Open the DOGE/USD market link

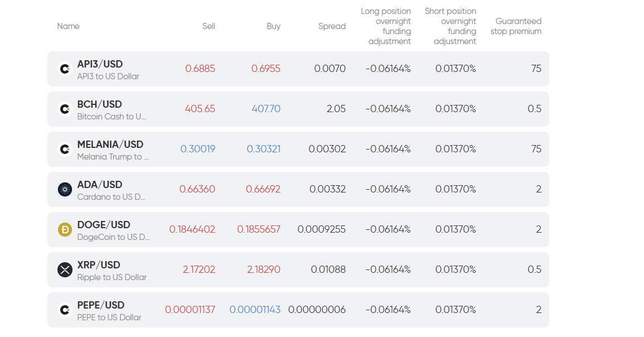coord(103,225)
